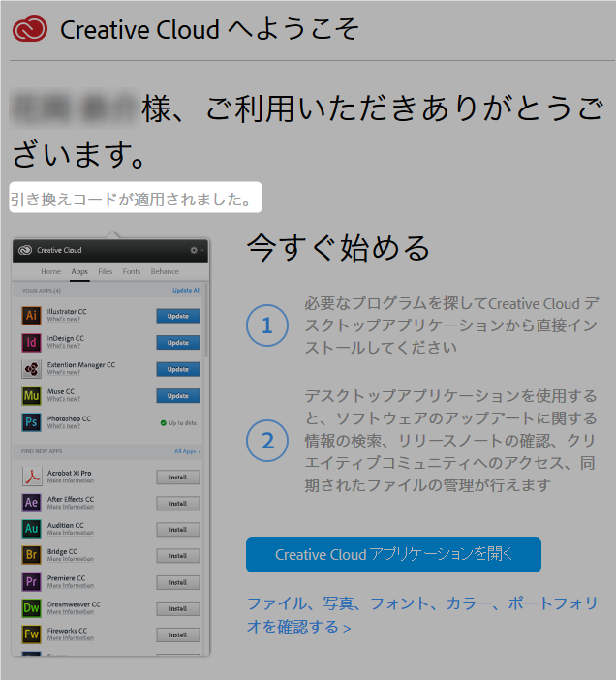Click the Audition CC app icon
The height and width of the screenshot is (680, 616).
coord(32,529)
